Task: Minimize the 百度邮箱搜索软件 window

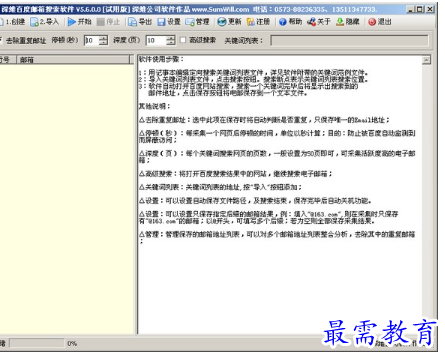Action: (x=411, y=9)
